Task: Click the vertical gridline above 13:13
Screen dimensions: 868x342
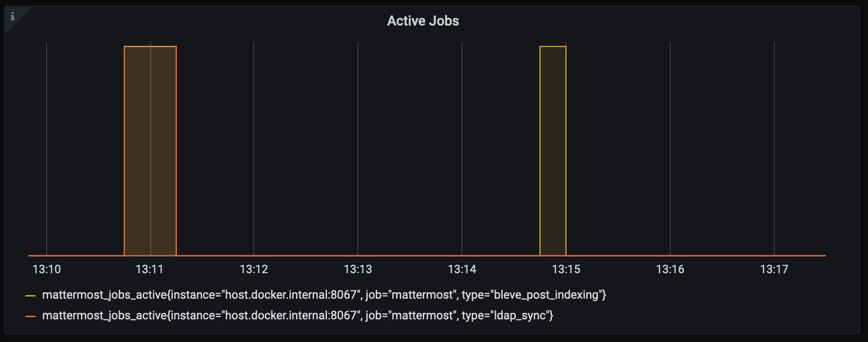Action: click(358, 147)
